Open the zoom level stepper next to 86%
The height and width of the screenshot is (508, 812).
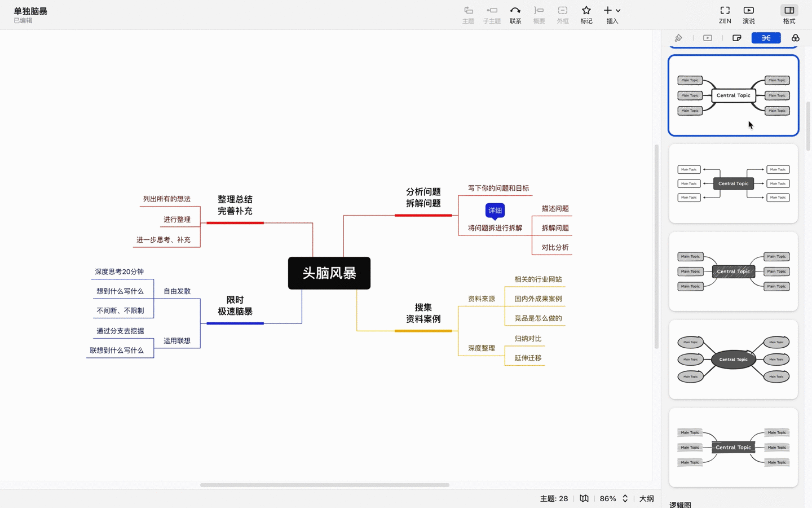pyautogui.click(x=624, y=498)
